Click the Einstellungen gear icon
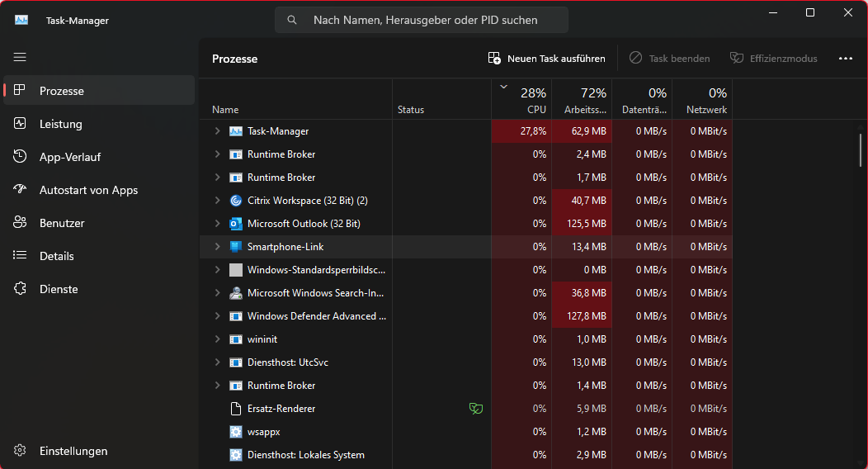868x469 pixels. (21, 451)
